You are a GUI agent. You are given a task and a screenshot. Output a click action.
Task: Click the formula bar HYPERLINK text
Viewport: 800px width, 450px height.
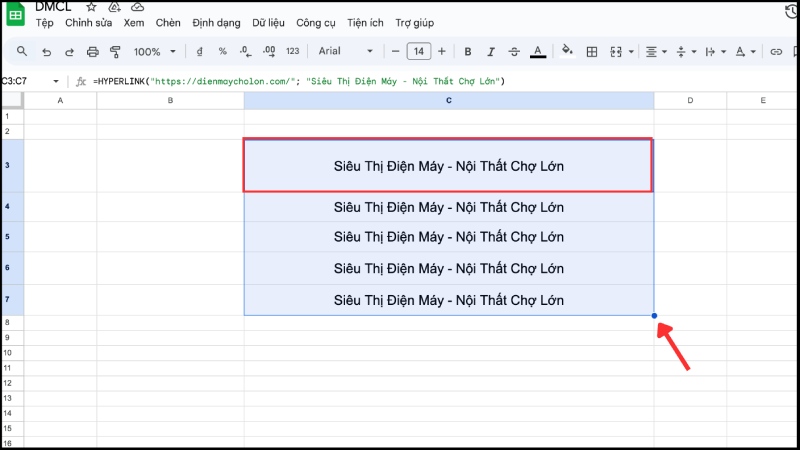tap(299, 81)
